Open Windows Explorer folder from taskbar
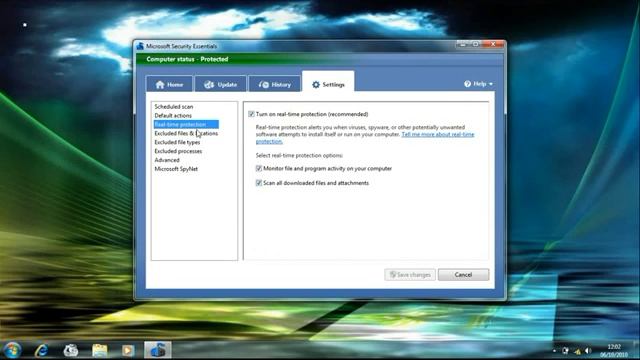 [x=100, y=350]
